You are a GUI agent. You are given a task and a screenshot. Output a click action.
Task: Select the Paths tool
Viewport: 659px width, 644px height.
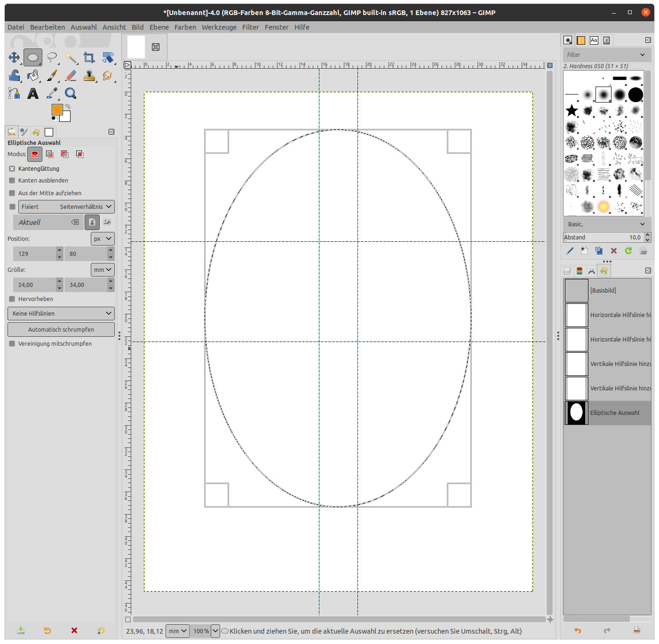[x=14, y=93]
